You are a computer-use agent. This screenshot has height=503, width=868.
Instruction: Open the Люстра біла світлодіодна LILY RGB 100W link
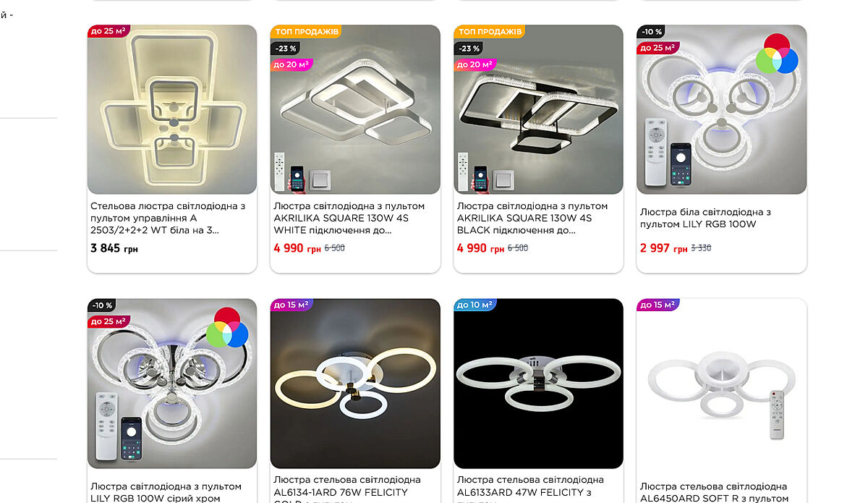705,218
